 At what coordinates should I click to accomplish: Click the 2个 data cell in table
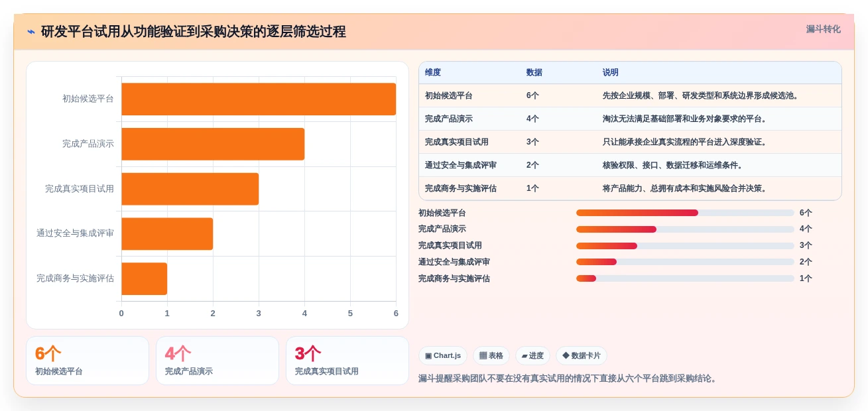click(532, 165)
